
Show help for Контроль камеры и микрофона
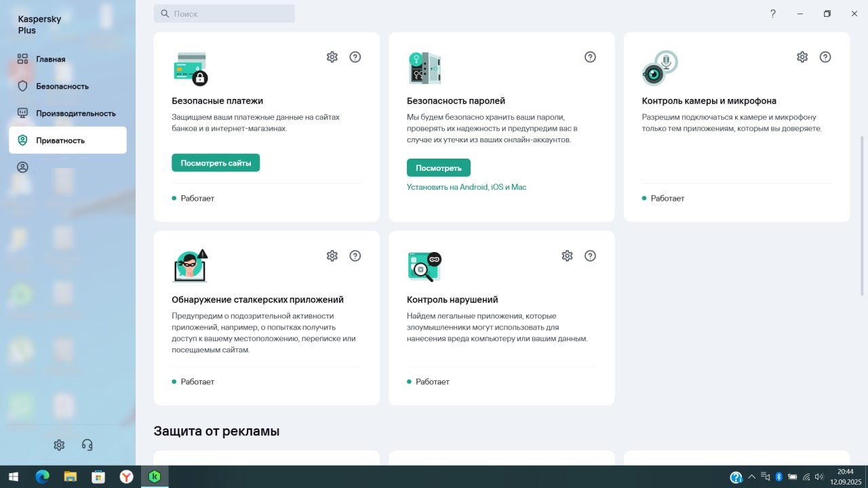[x=825, y=57]
